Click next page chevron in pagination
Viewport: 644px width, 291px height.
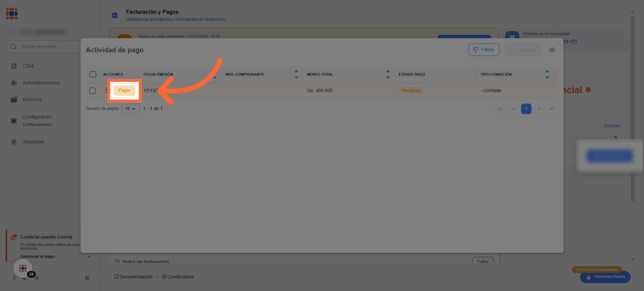(x=539, y=109)
